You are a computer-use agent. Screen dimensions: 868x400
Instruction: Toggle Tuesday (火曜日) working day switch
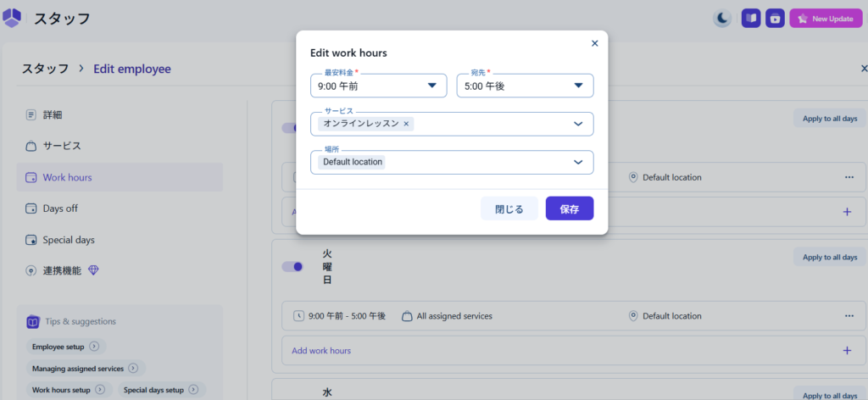[292, 267]
